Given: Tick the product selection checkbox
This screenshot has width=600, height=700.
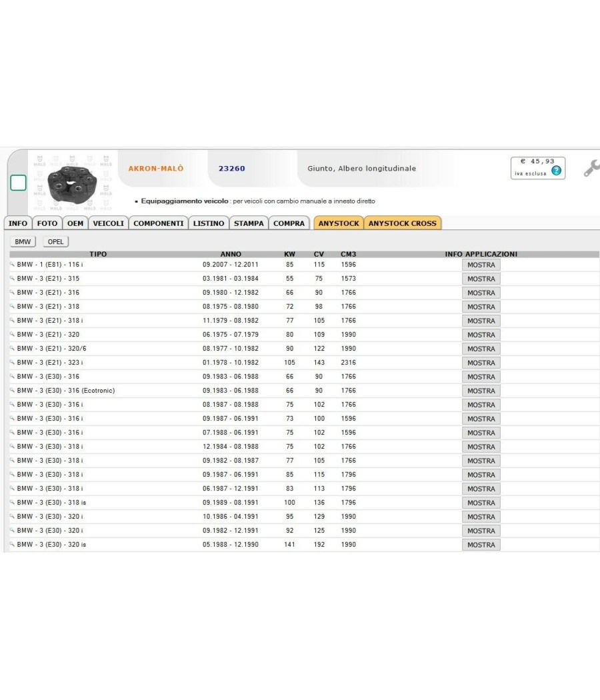Looking at the screenshot, I should tap(18, 183).
